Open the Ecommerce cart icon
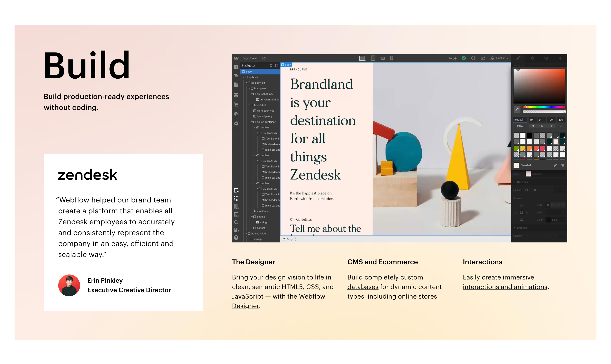The image size is (611, 364). pyautogui.click(x=236, y=105)
